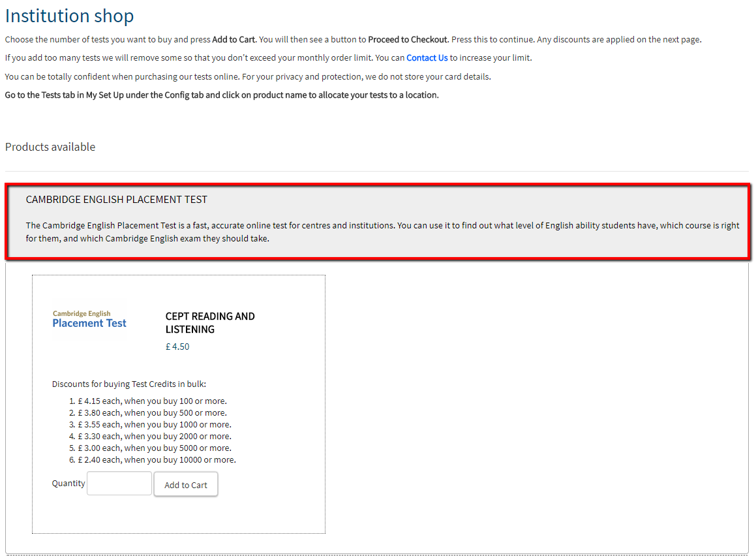The image size is (756, 556).
Task: Click the privacy and protection sentence
Action: 248,76
